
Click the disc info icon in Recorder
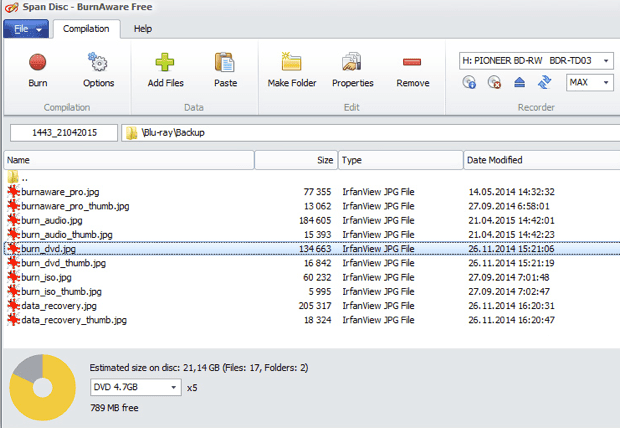pyautogui.click(x=469, y=82)
